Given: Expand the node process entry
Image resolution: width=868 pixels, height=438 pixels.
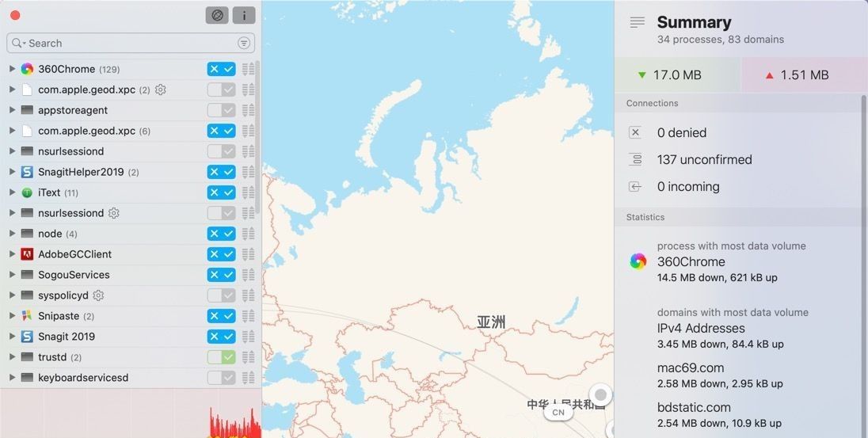Looking at the screenshot, I should (x=12, y=234).
